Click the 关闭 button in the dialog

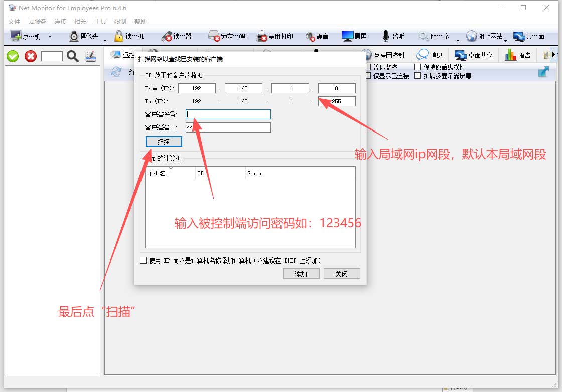coord(341,274)
